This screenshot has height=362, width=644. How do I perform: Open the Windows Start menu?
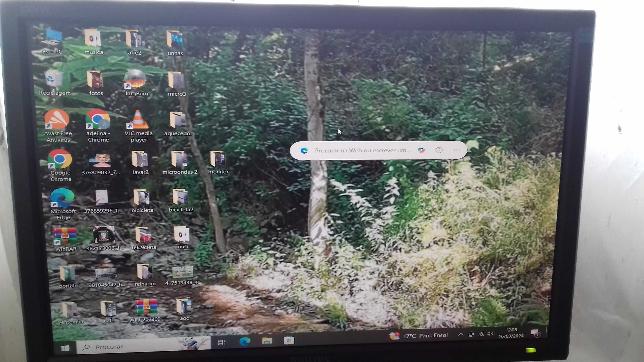65,348
